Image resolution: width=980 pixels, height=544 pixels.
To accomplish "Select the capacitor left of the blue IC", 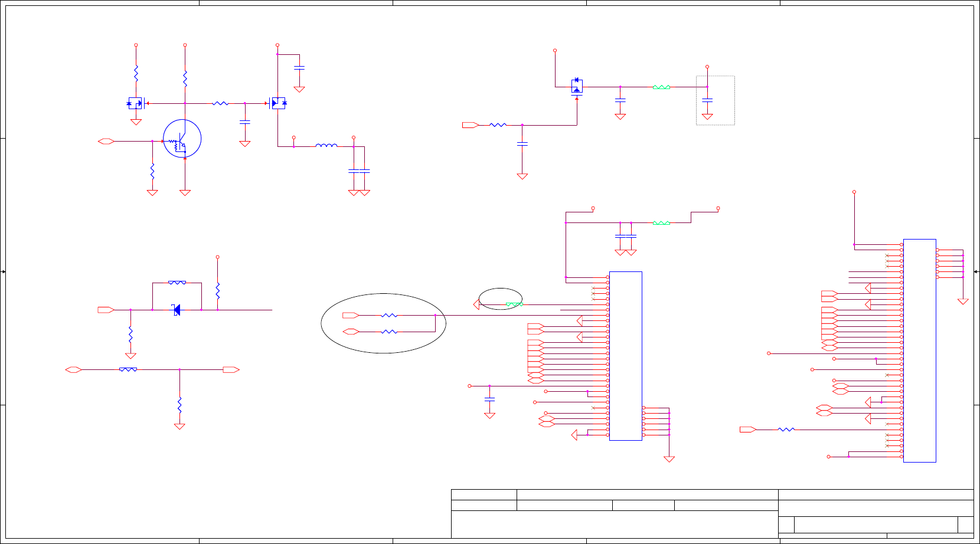I will 489,399.
